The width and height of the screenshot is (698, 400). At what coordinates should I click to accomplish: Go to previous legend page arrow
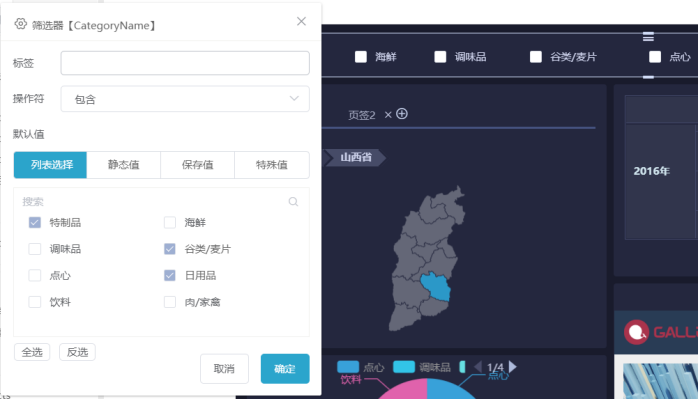point(478,367)
